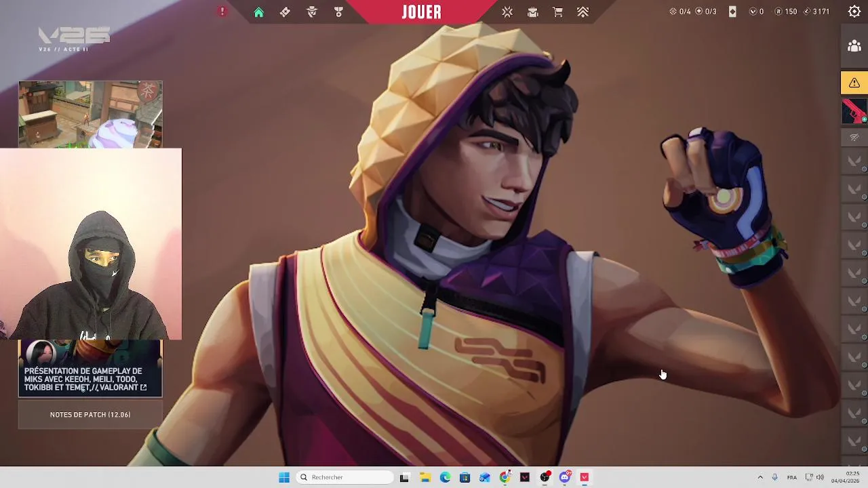Open the settings gear icon
The height and width of the screenshot is (488, 868).
(854, 12)
